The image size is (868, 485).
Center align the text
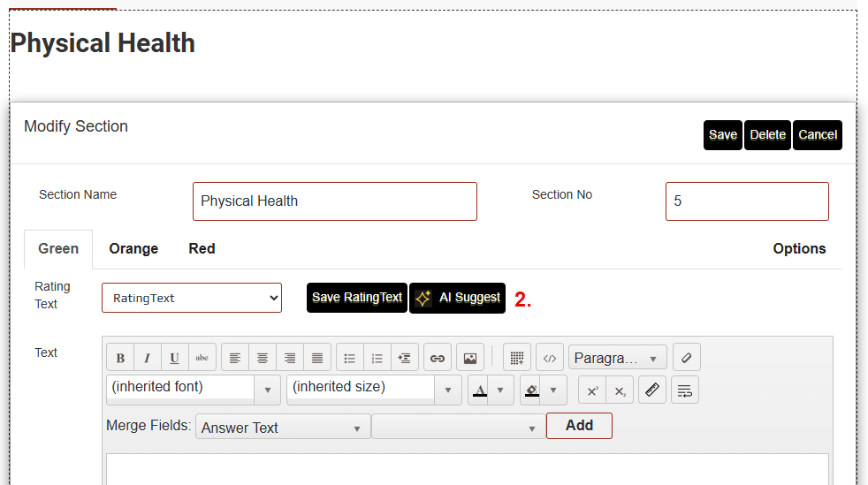pos(263,358)
